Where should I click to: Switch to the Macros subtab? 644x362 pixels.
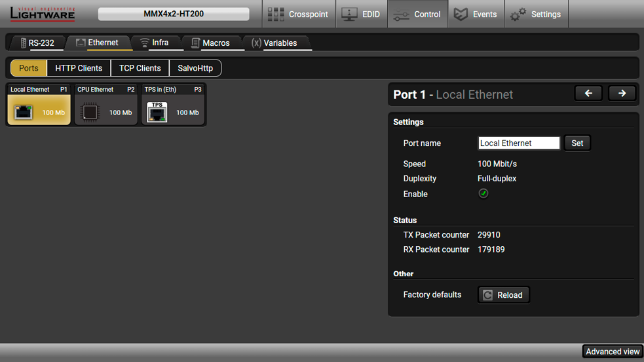212,43
